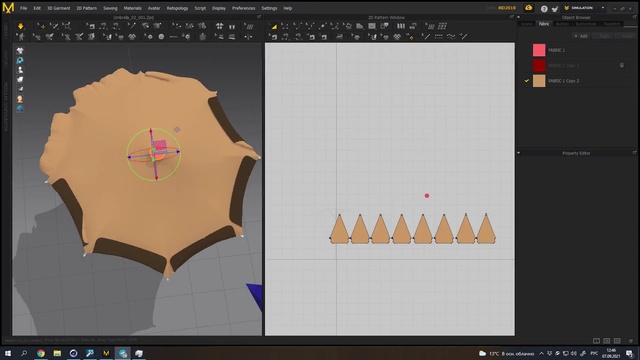Toggle the blue 3D garment display option icon
Viewport: 640px width, 360px height.
click(x=20, y=60)
